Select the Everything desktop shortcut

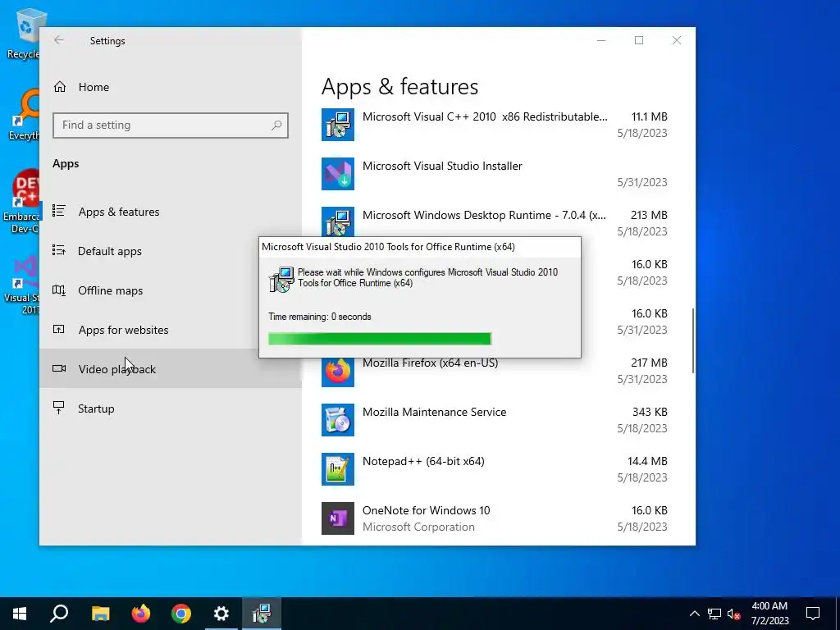click(25, 115)
